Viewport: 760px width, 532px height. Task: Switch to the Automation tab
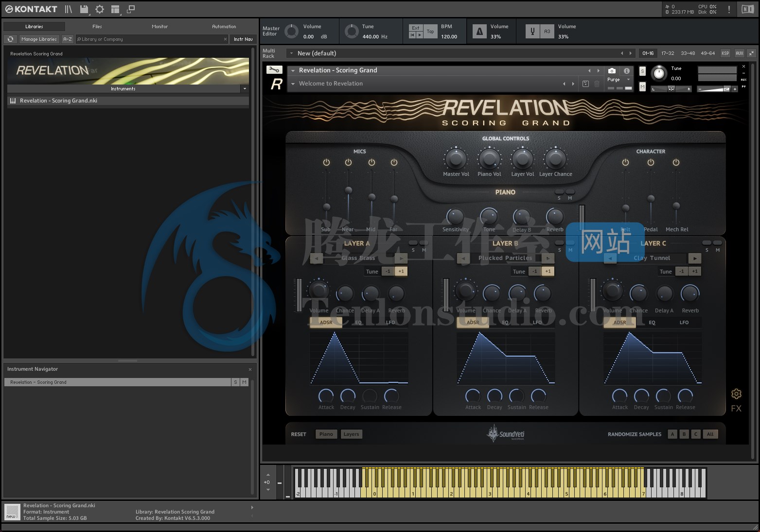coord(224,27)
